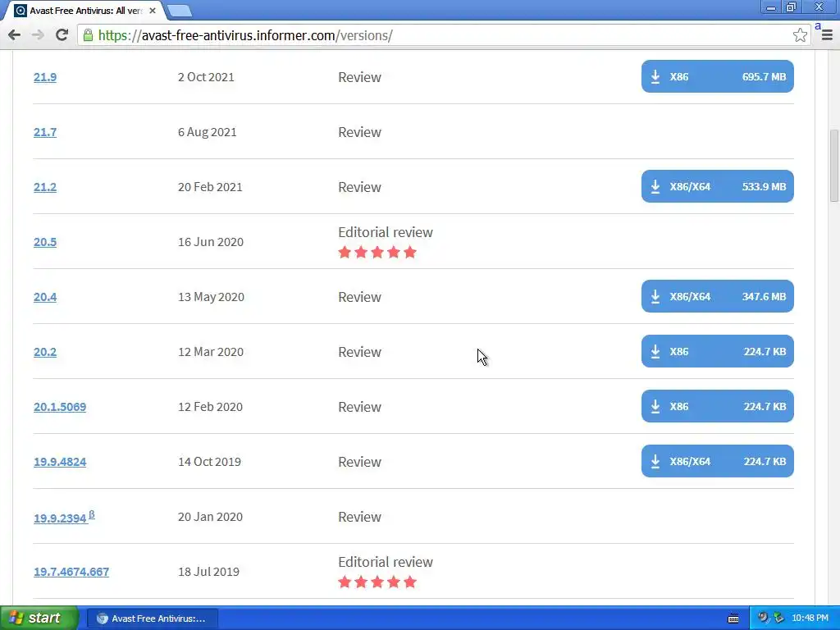Click Review for version 21.7
Viewport: 840px width, 630px height.
tap(359, 132)
